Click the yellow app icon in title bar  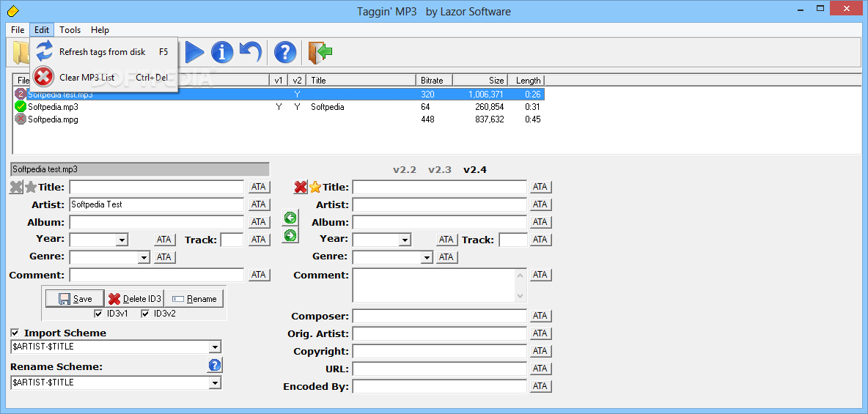[12, 11]
